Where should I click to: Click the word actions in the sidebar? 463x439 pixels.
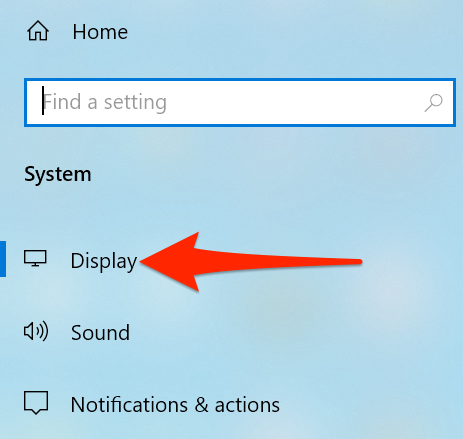click(247, 405)
